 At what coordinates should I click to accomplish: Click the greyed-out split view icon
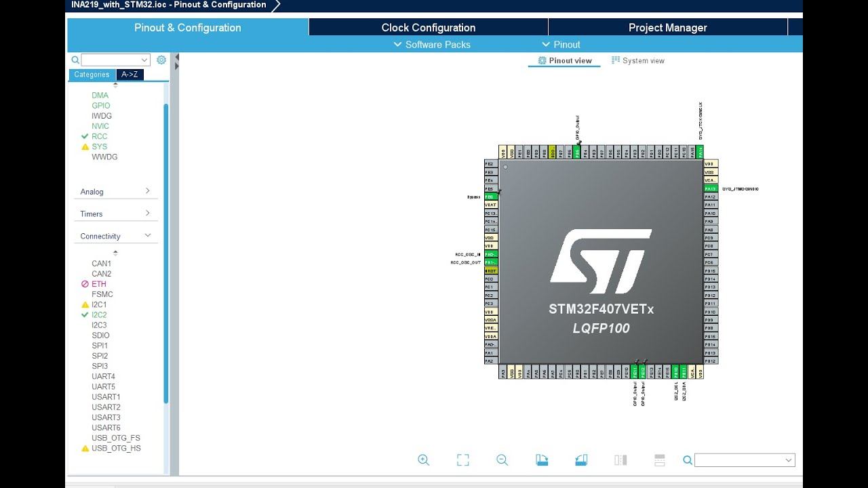[620, 460]
